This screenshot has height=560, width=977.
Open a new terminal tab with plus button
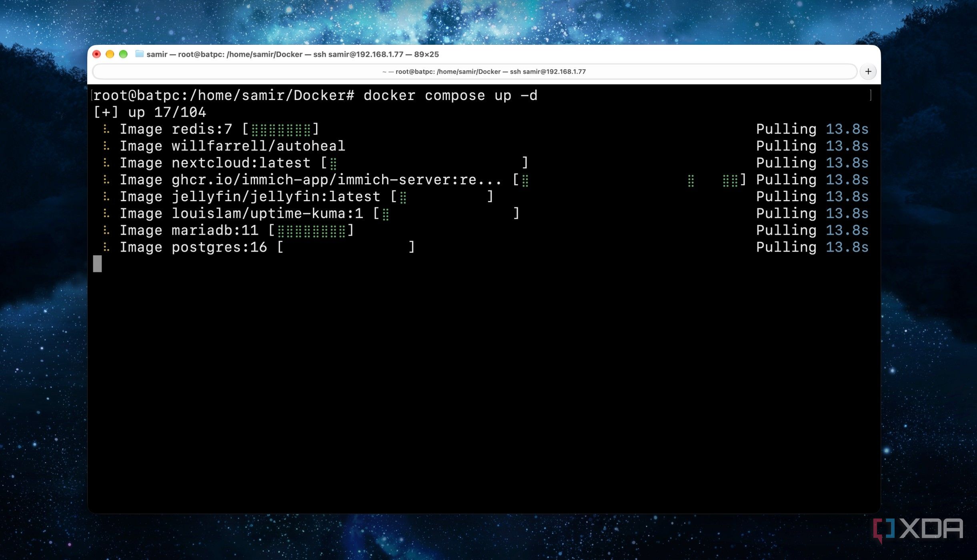coord(868,72)
